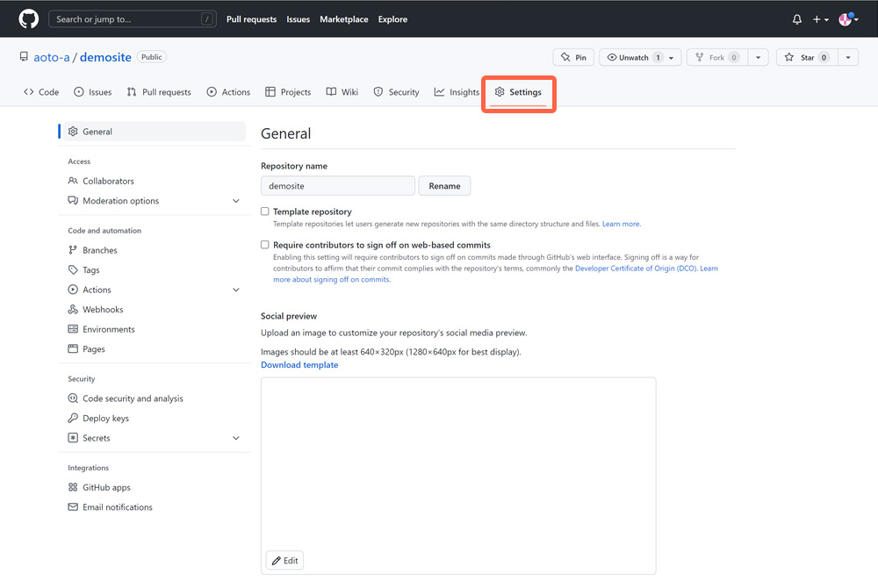Image resolution: width=878 pixels, height=588 pixels.
Task: Click Issues in top header
Action: click(298, 19)
